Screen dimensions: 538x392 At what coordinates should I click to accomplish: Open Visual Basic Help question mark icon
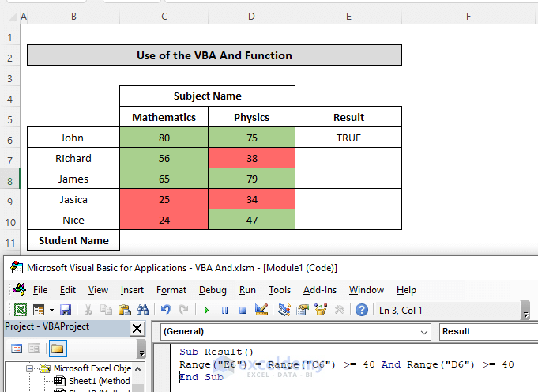[x=362, y=310]
